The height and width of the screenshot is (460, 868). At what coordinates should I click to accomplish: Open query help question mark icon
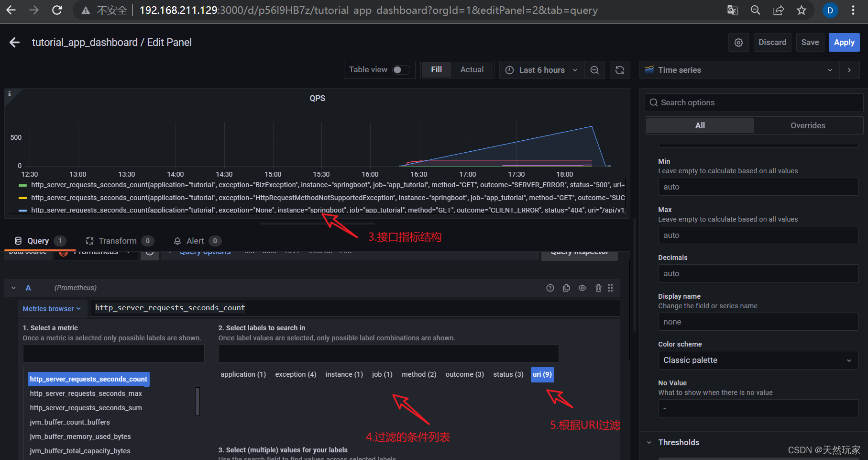550,288
